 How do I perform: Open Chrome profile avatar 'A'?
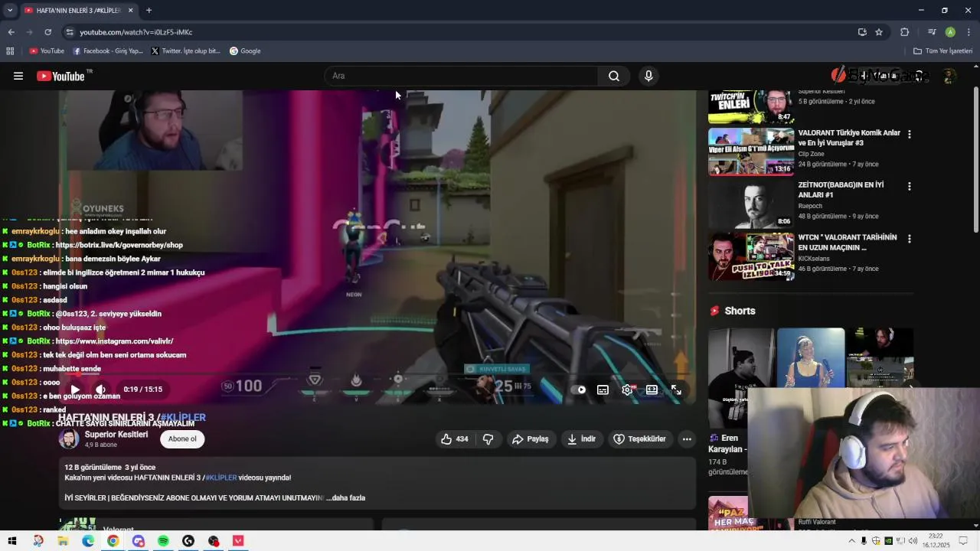point(950,32)
